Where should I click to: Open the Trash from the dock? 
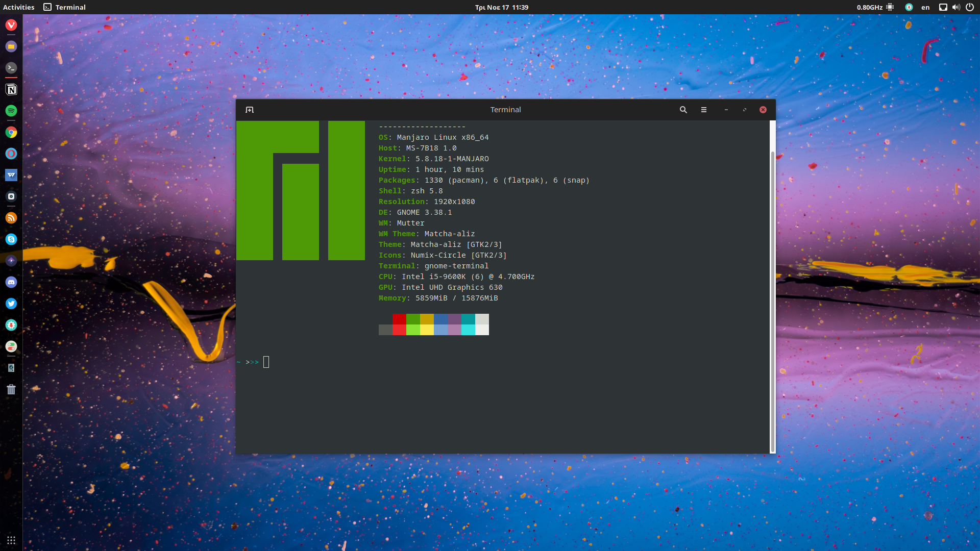pyautogui.click(x=11, y=389)
